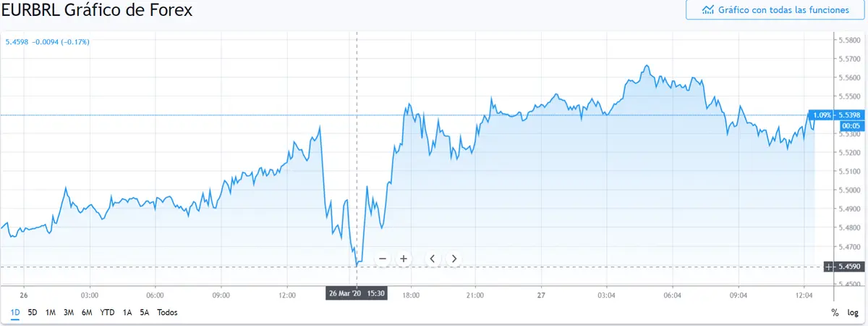The width and height of the screenshot is (868, 326).
Task: Show the 5A five-year range
Action: click(x=144, y=312)
